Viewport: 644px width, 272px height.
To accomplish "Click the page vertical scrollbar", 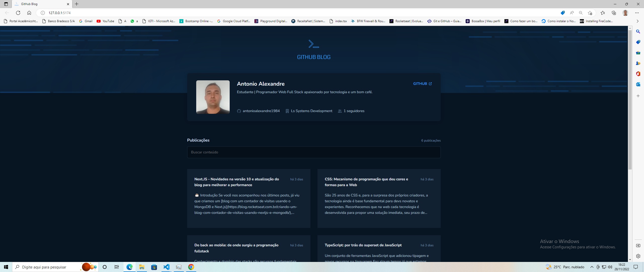I will pyautogui.click(x=630, y=101).
